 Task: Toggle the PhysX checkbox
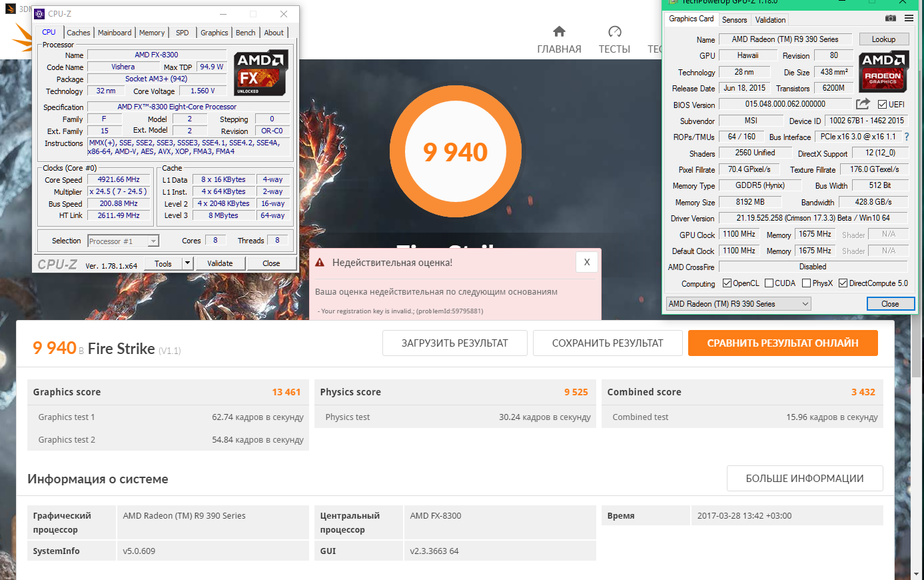click(x=807, y=283)
